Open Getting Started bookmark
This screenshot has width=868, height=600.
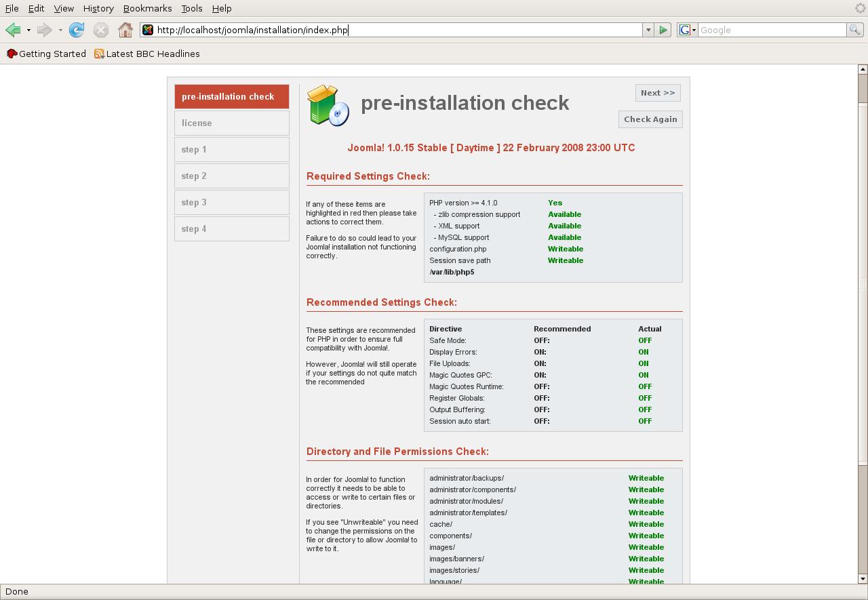pyautogui.click(x=46, y=54)
